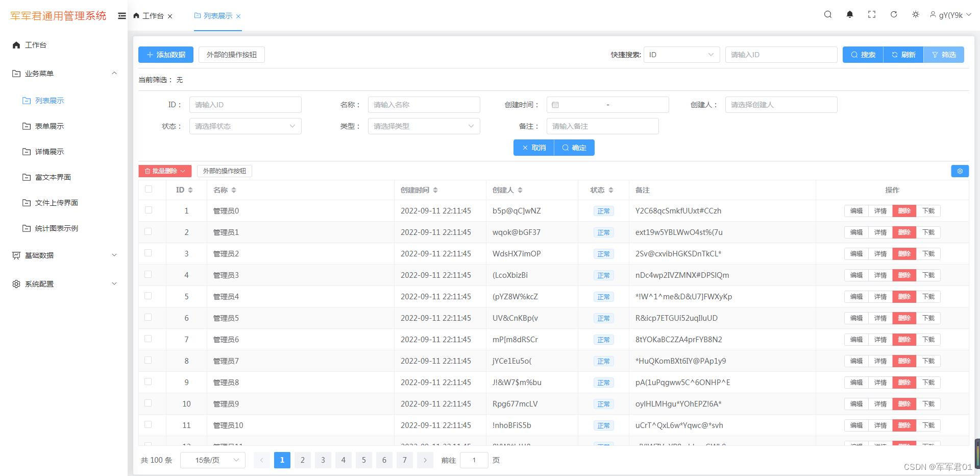This screenshot has height=476, width=980.
Task: Close the 工作台 tab
Action: 170,16
